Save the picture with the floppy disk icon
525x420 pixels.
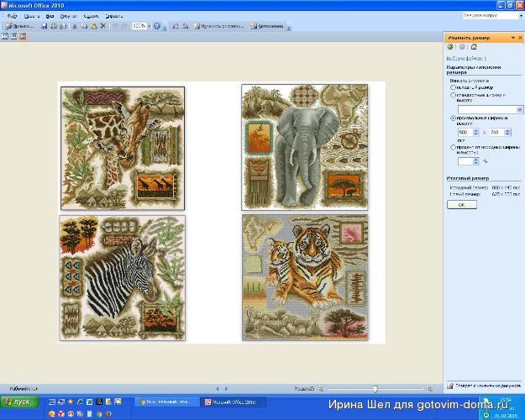pyautogui.click(x=45, y=26)
